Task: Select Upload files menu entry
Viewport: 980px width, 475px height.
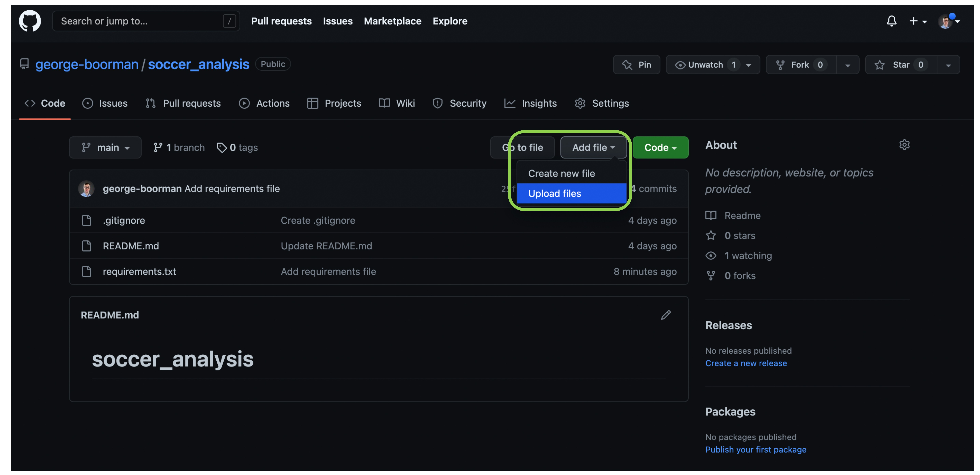Action: click(571, 193)
